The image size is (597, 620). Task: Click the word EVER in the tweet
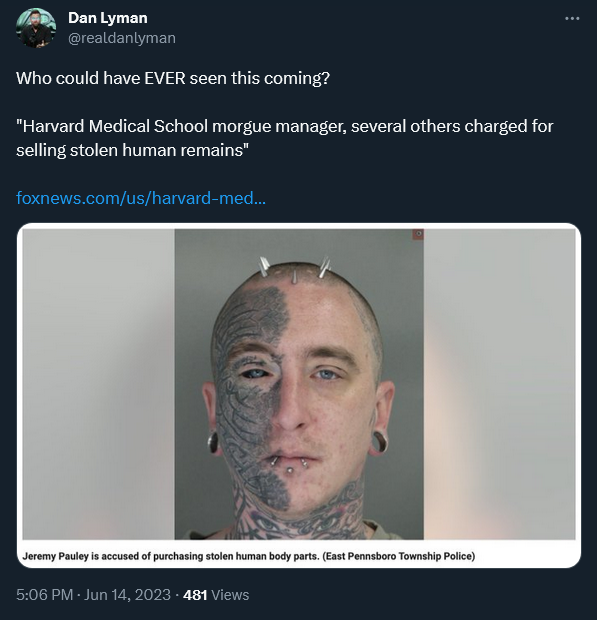point(164,78)
